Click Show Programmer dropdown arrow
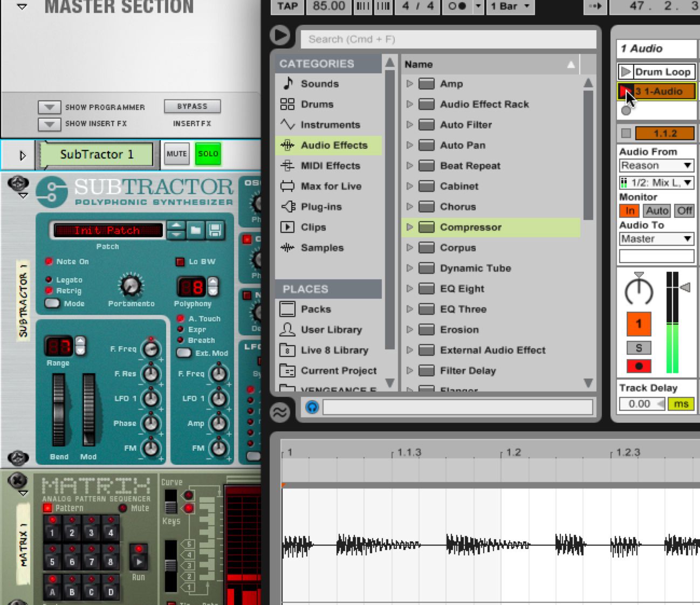Viewport: 700px width, 605px height. pos(49,107)
